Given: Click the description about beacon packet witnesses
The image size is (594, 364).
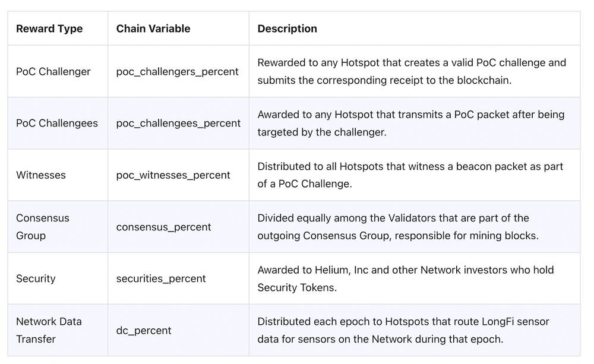Looking at the screenshot, I should (x=410, y=175).
